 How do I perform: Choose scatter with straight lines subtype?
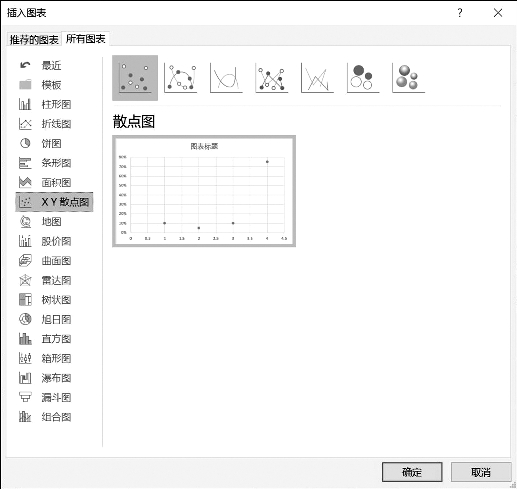click(317, 78)
